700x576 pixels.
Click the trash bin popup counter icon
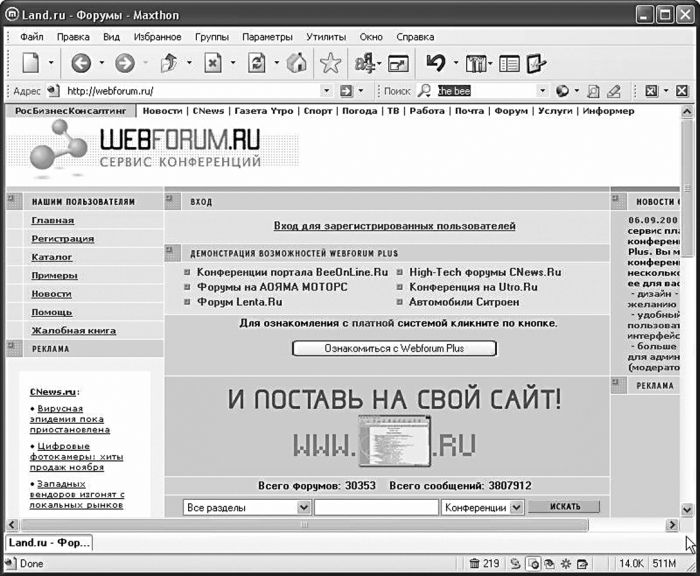[475, 563]
